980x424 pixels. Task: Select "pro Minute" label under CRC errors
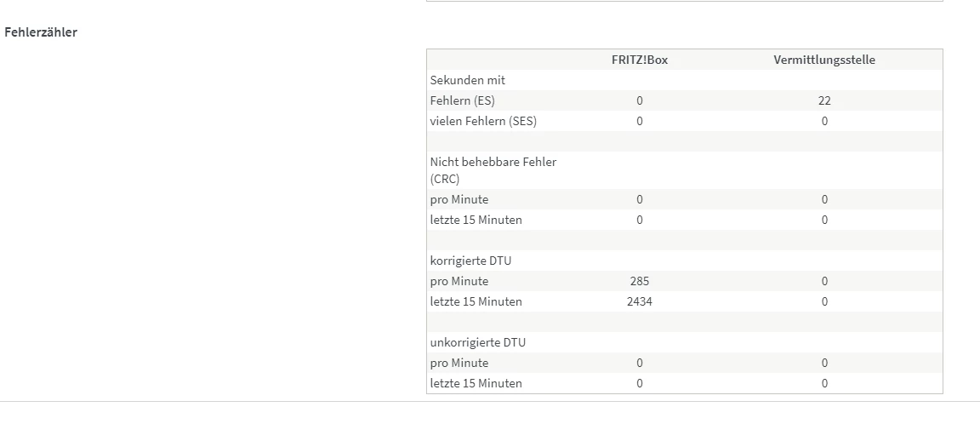coord(459,199)
